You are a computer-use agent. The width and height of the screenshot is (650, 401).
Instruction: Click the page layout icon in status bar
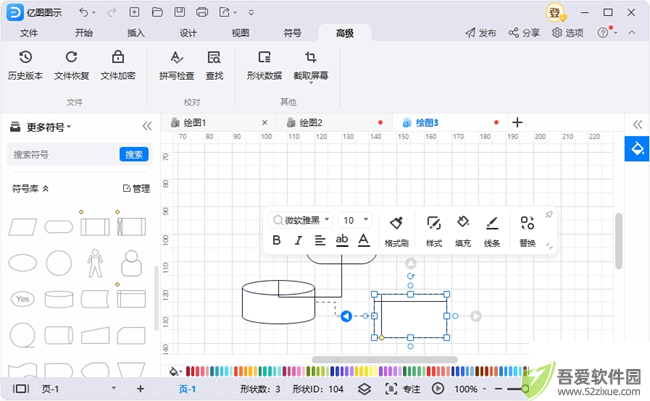pyautogui.click(x=21, y=389)
